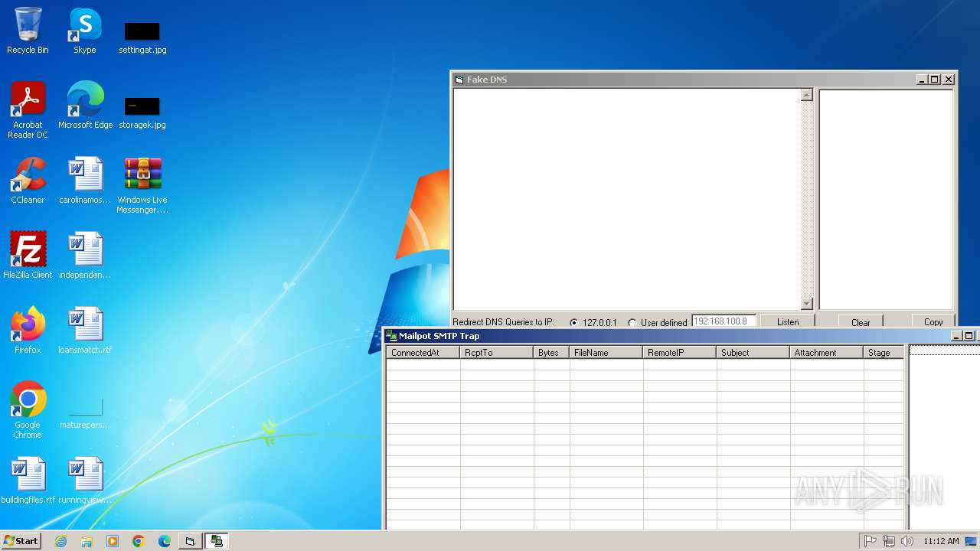Open Action Center flag in system tray
Viewport: 980px width, 551px height.
871,541
